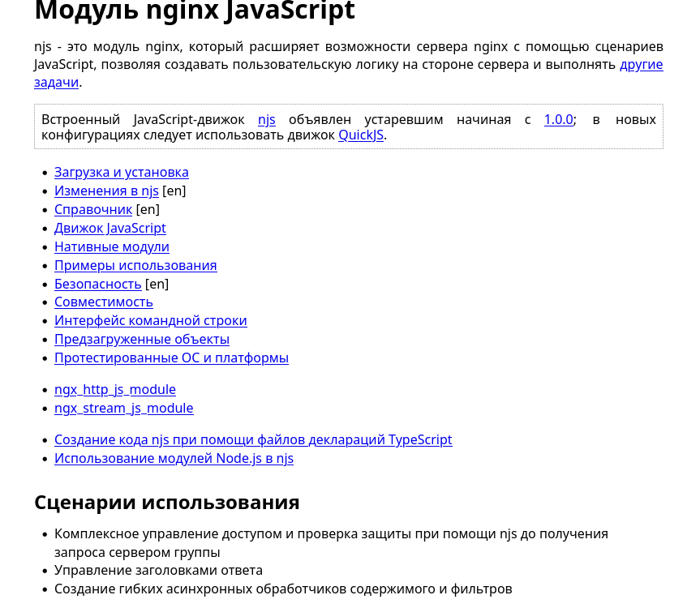Open "Загрузка и установка" page

(x=122, y=172)
